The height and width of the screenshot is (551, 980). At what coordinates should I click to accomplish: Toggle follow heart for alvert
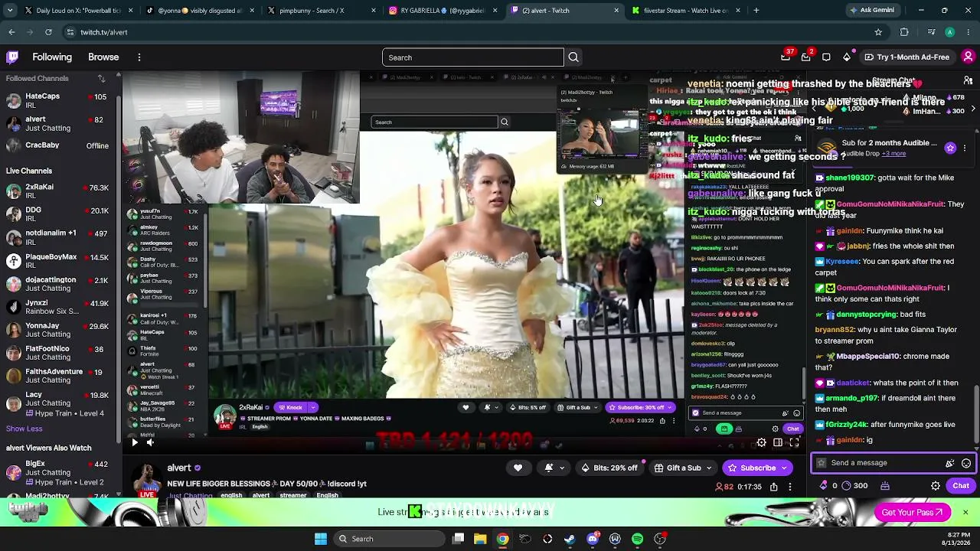click(518, 468)
